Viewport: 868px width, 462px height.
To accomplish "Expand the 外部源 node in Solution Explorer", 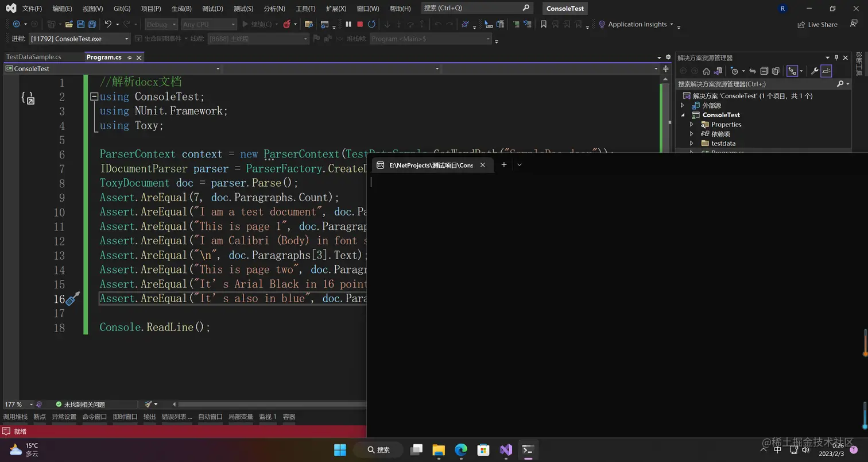I will (x=683, y=105).
